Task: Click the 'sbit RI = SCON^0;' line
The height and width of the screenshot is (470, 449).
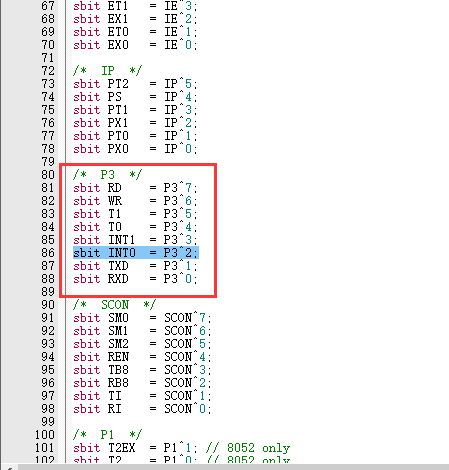Action: [142, 409]
